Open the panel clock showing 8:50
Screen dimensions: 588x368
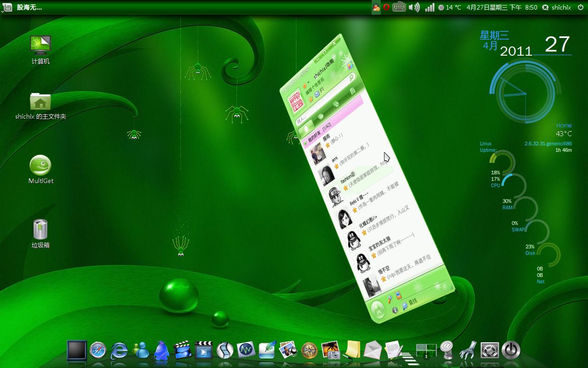(502, 7)
